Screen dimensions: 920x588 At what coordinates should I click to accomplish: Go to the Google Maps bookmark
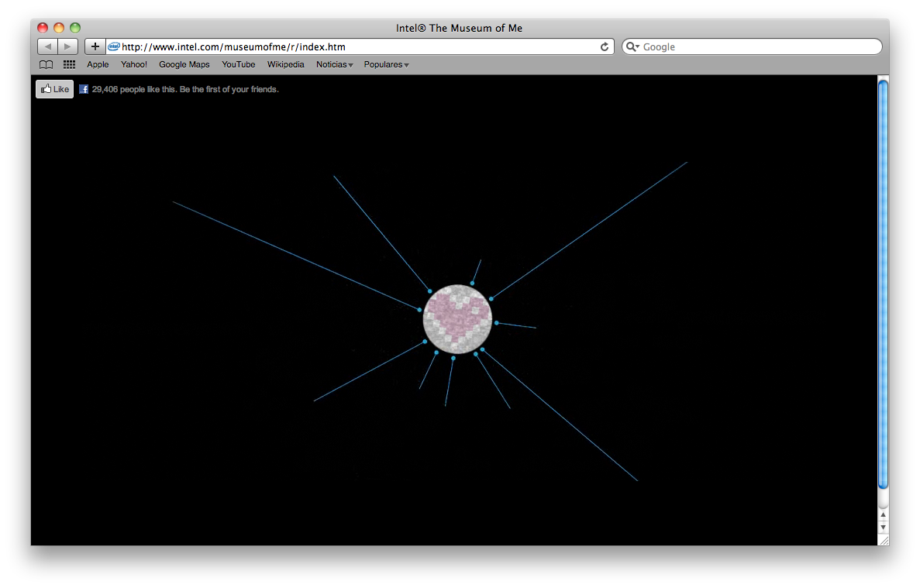pos(184,65)
